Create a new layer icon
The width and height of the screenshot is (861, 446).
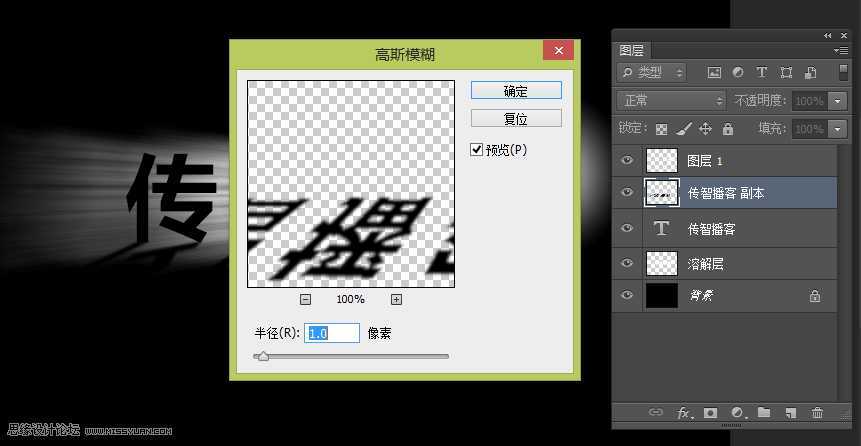click(x=791, y=412)
